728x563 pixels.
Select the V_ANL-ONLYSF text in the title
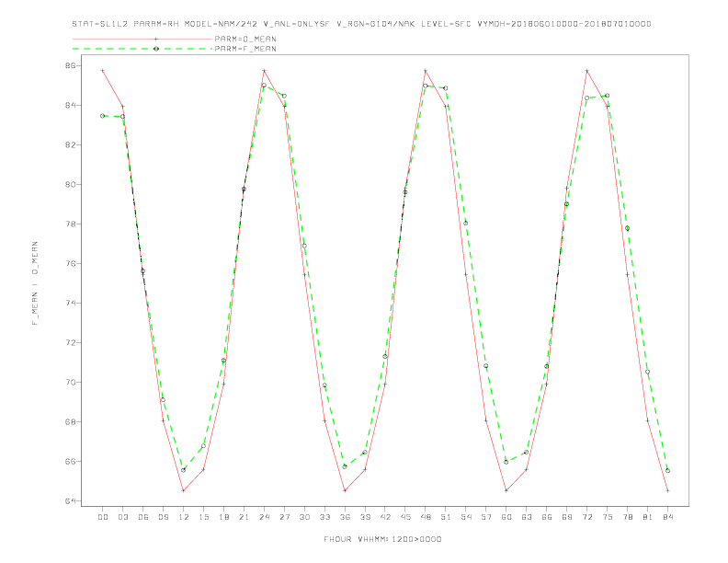tap(297, 24)
